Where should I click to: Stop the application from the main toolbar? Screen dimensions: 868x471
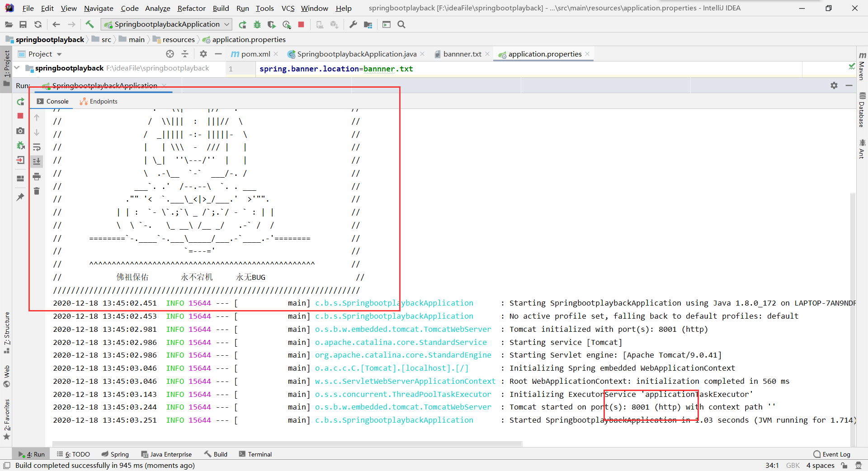(x=301, y=24)
